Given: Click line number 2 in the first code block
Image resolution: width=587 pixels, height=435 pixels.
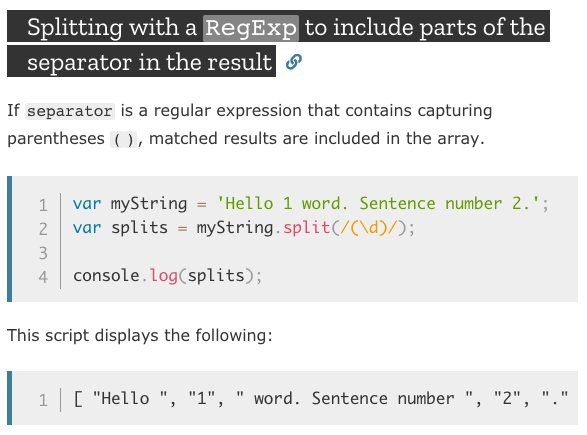Looking at the screenshot, I should pyautogui.click(x=43, y=229).
